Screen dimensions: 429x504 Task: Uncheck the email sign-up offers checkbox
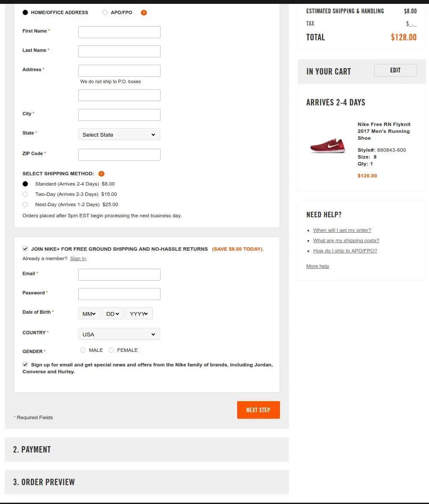[x=25, y=364]
